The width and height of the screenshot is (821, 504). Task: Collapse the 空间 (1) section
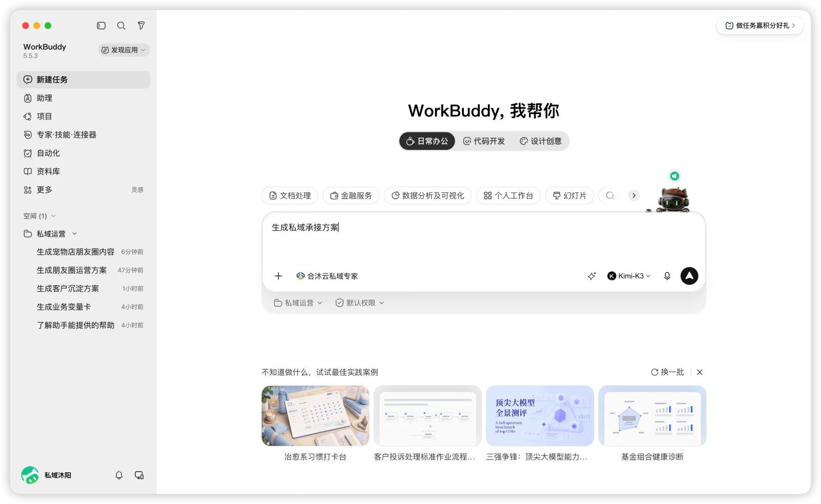(x=40, y=216)
